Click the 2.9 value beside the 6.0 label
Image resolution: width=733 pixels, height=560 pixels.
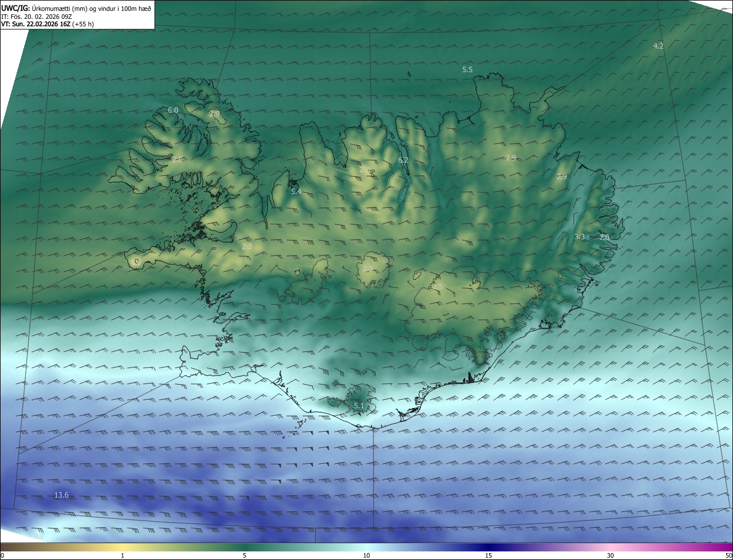(214, 114)
